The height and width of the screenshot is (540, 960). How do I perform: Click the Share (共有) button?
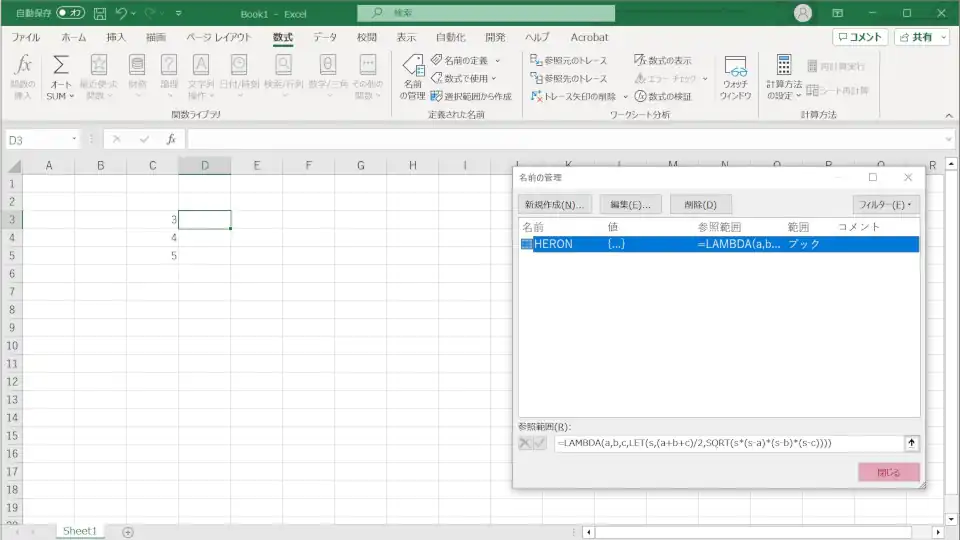tap(916, 37)
